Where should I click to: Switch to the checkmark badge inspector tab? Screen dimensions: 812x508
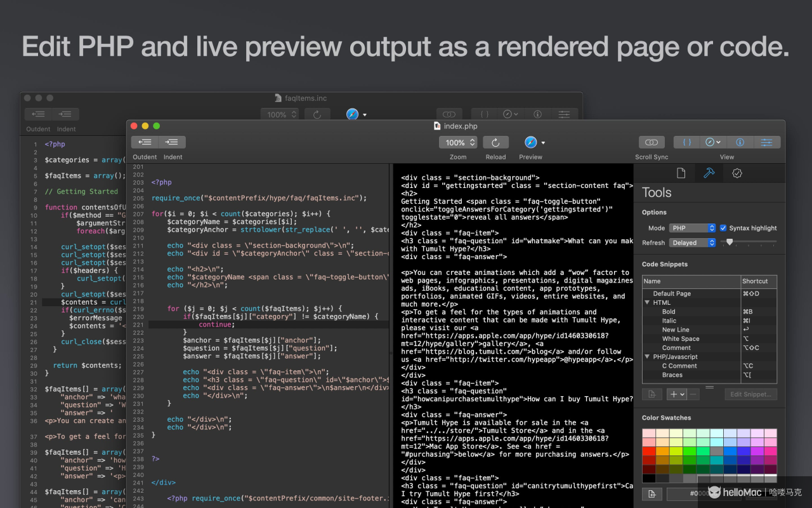(x=737, y=173)
